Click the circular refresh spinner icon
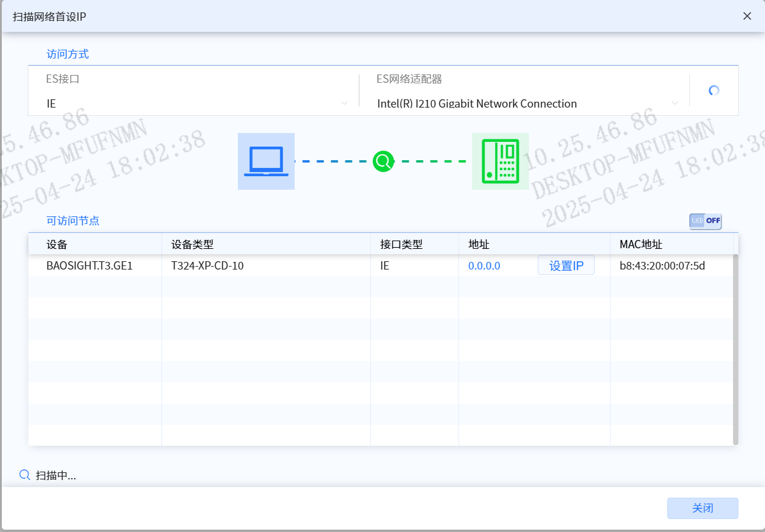This screenshot has width=765, height=532. point(714,90)
